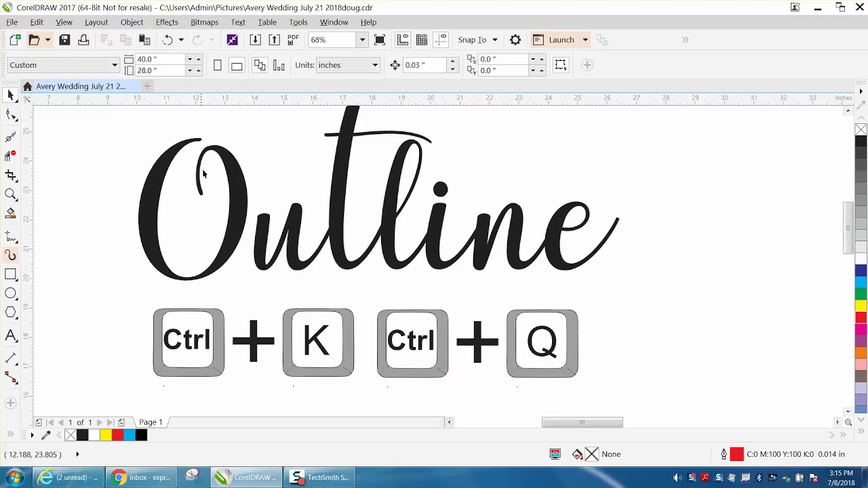
Task: Click the toolbox Quick customize plus button
Action: 10,403
